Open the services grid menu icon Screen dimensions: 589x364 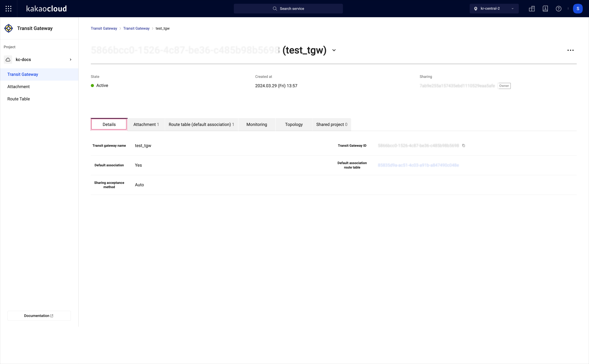(x=8, y=9)
